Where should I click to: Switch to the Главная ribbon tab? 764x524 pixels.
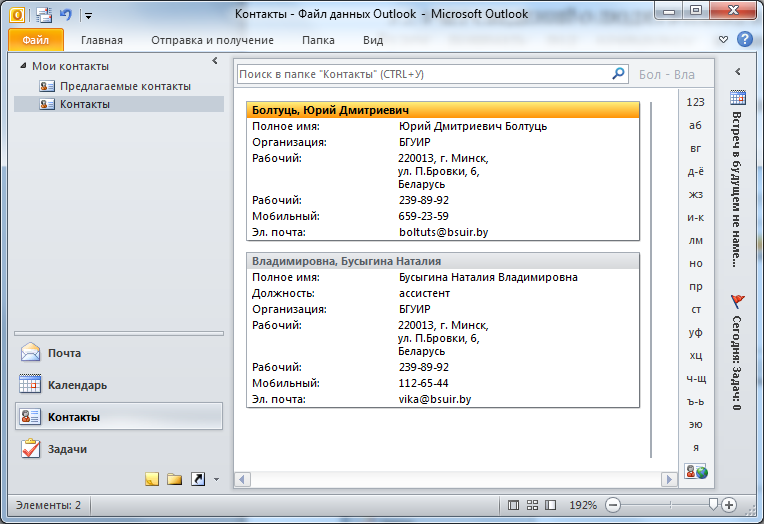pos(102,40)
